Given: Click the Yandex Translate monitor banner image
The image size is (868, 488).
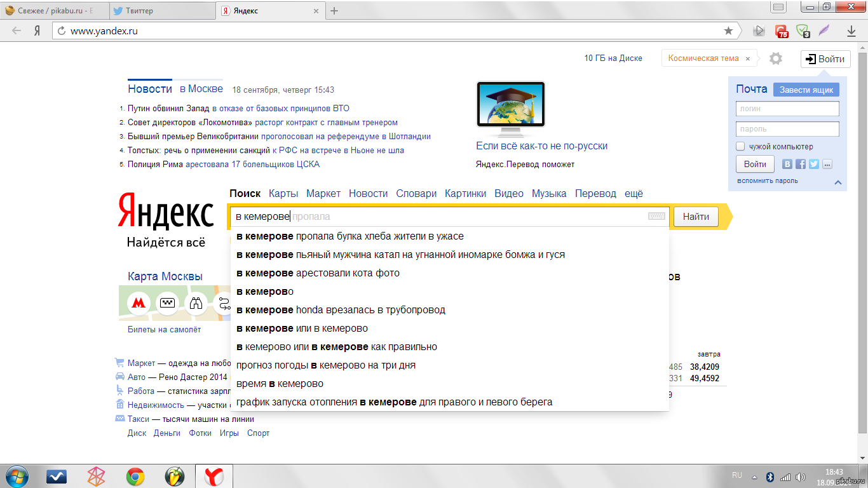Looking at the screenshot, I should click(511, 109).
